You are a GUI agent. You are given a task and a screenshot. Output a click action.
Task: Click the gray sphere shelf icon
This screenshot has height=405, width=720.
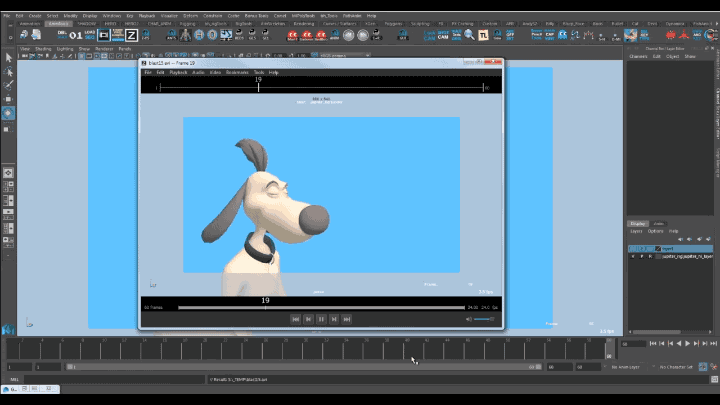(349, 35)
